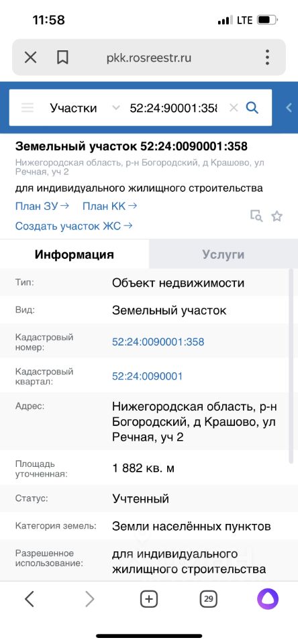Add parcel to favorites with star icon
This screenshot has width=298, height=644.
(x=277, y=217)
